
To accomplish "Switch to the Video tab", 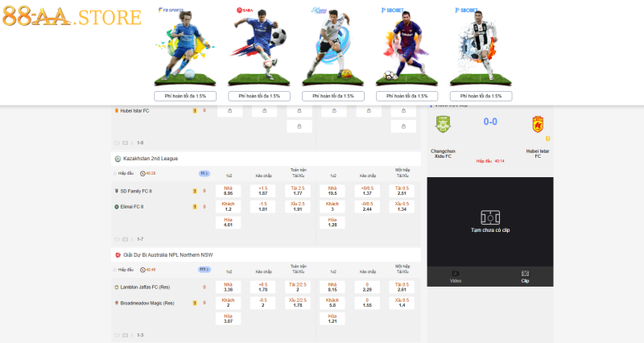I will click(x=456, y=276).
